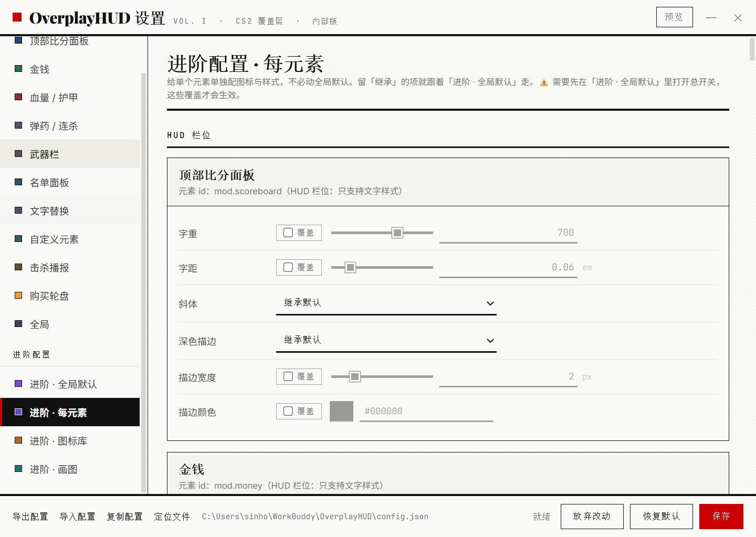Click the orange square icon beside 购买轮盘
756x537 pixels.
click(x=18, y=295)
